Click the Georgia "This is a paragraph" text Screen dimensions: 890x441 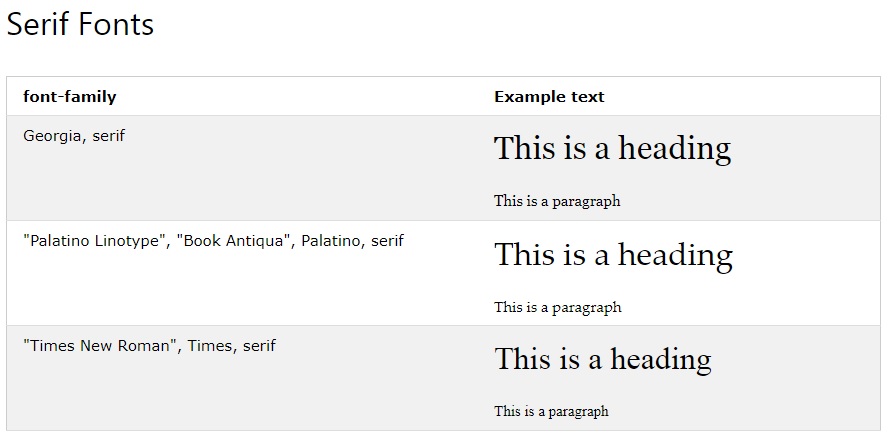pyautogui.click(x=557, y=201)
